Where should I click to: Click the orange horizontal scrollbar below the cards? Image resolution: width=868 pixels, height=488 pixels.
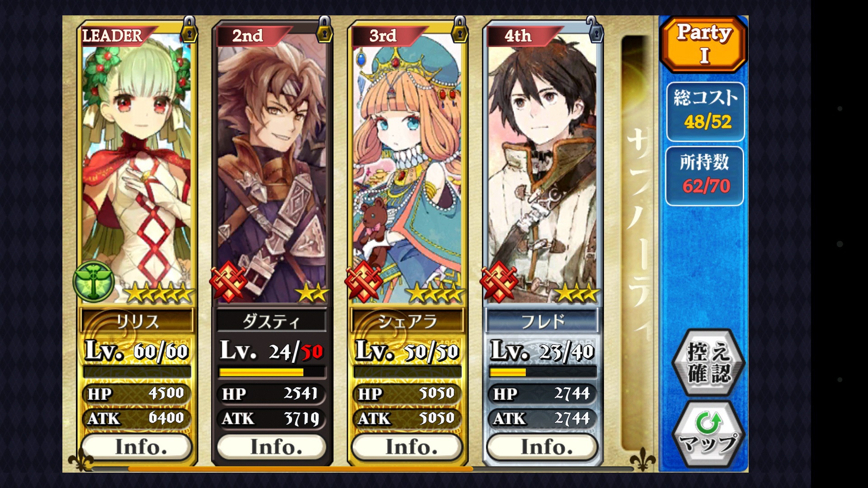tap(301, 469)
